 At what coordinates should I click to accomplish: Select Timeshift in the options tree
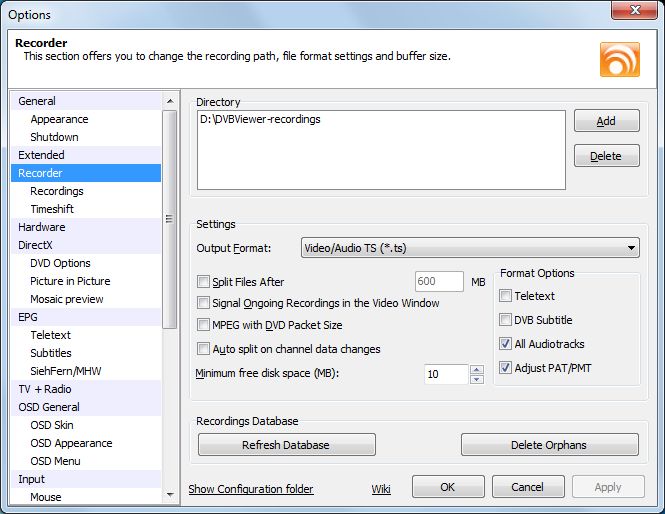point(52,209)
